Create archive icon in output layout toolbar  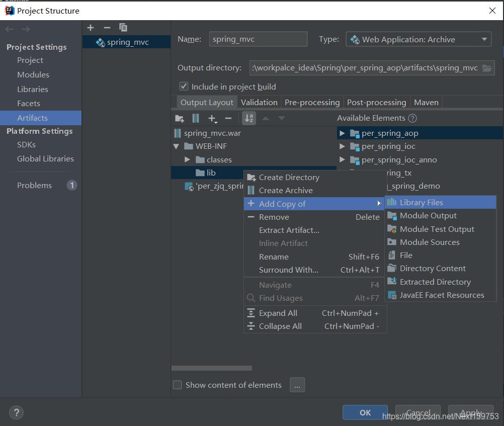196,118
